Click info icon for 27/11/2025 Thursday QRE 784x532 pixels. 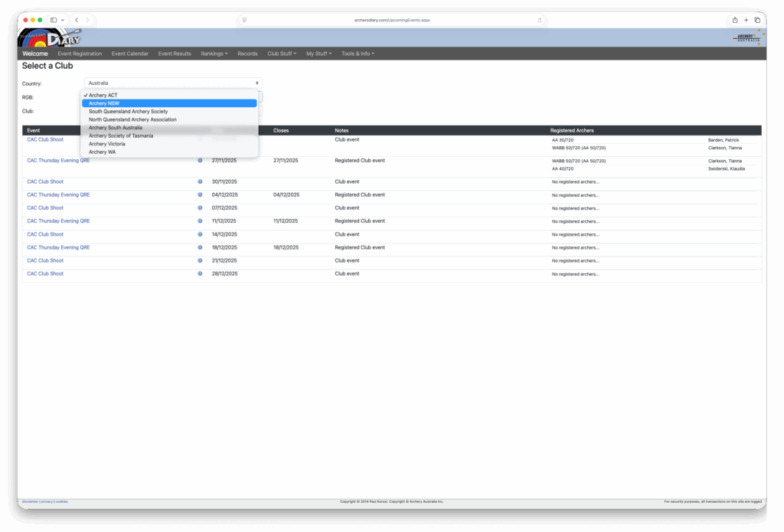[200, 161]
